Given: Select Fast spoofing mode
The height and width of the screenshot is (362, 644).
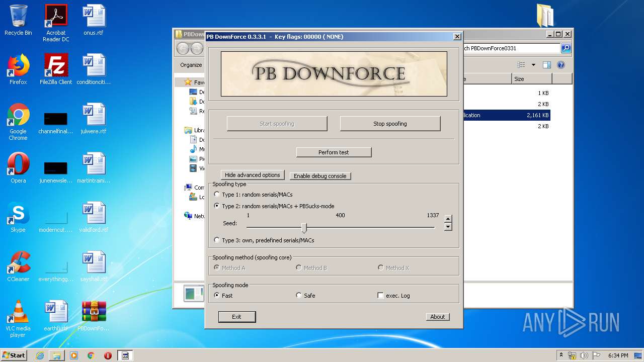Looking at the screenshot, I should [217, 295].
